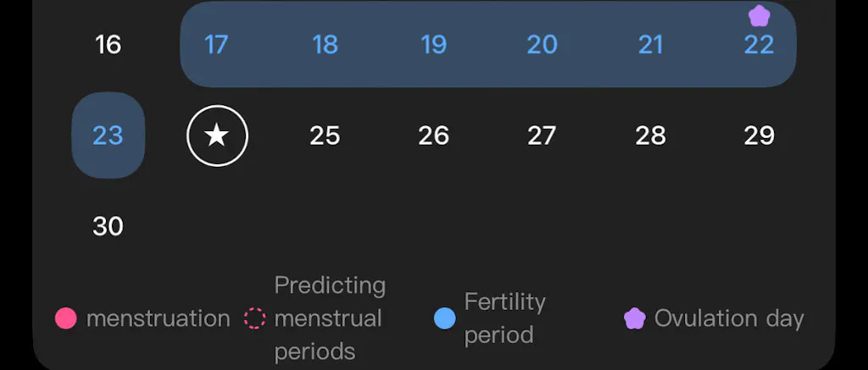
Task: Tap date 30 in the last row
Action: click(x=108, y=227)
